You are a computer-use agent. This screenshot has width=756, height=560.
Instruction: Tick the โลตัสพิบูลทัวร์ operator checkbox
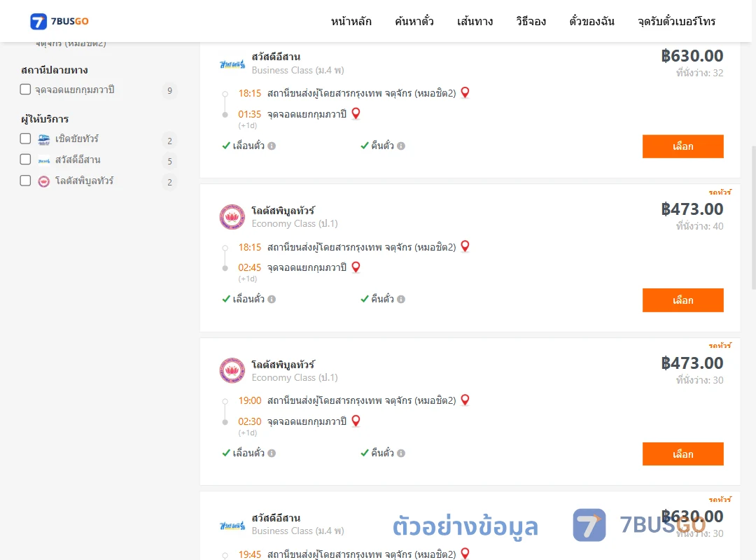[25, 181]
